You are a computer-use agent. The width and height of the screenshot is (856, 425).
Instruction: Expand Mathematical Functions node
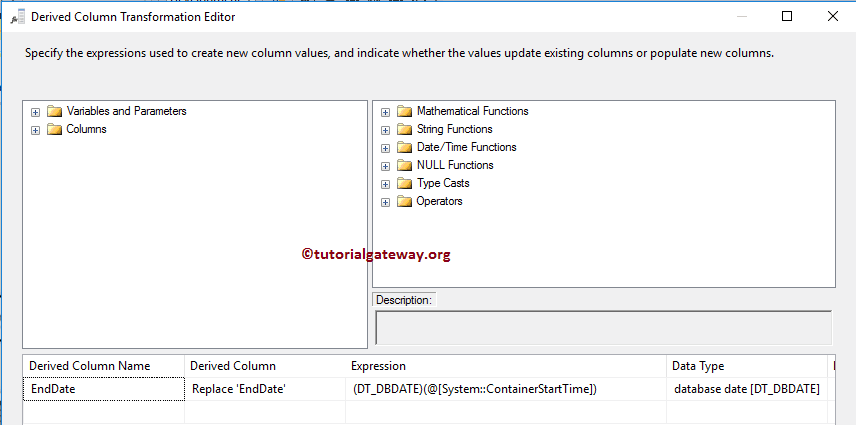coord(385,112)
